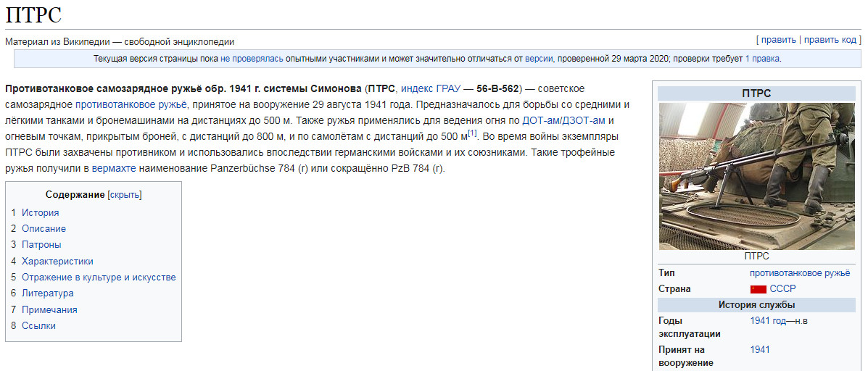Viewport: 868px width, 371px height.
Task: Go to 'Отражение в культуре и искусстве' section
Action: click(x=99, y=277)
